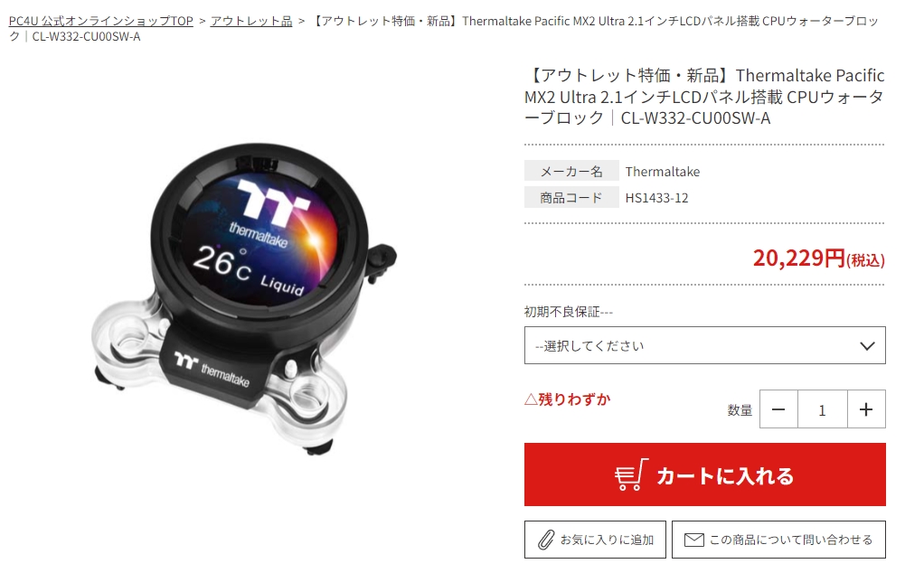
Task: Click the product title heading text
Action: [704, 97]
